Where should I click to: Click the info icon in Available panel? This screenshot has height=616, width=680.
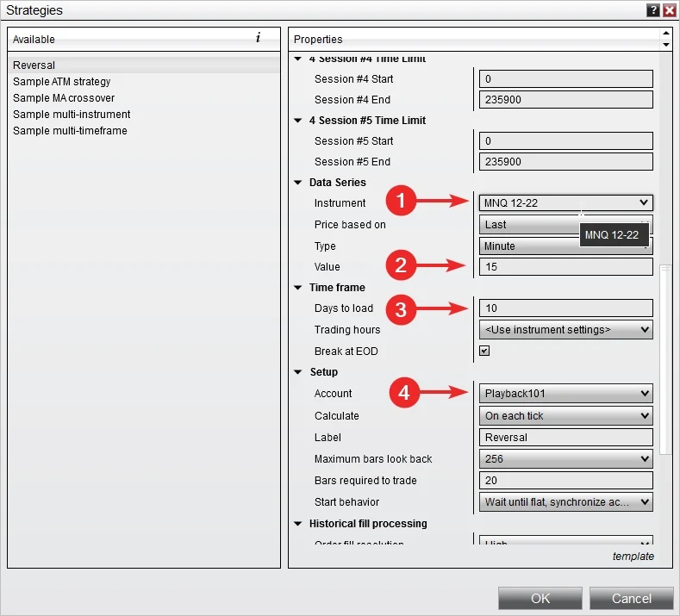(x=258, y=39)
